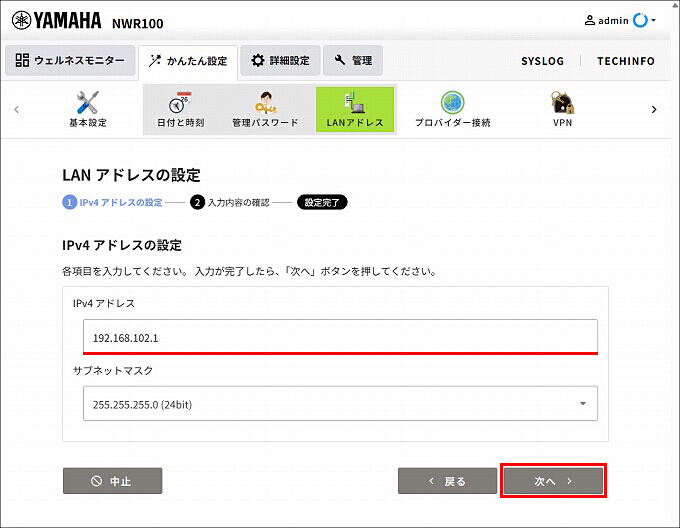680x528 pixels.
Task: Click the LAN アドレスの設定 heading
Action: point(131,175)
